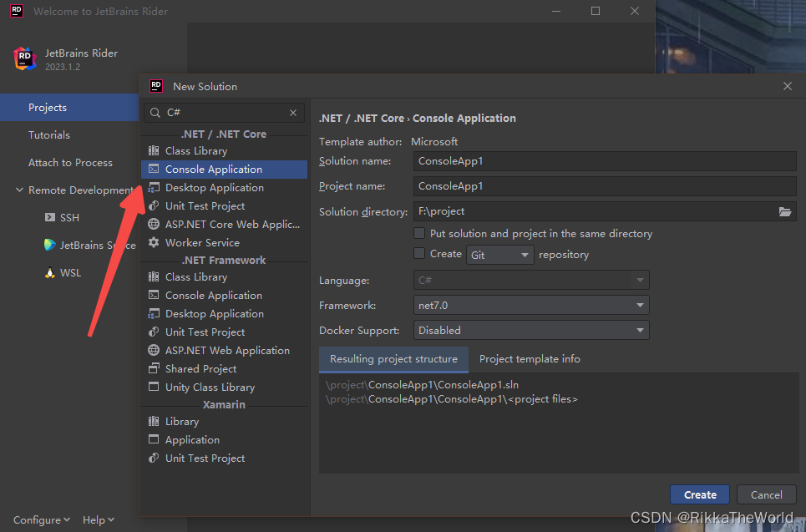The image size is (806, 532).
Task: Click the Xamarin Unit Test Project icon
Action: (153, 458)
